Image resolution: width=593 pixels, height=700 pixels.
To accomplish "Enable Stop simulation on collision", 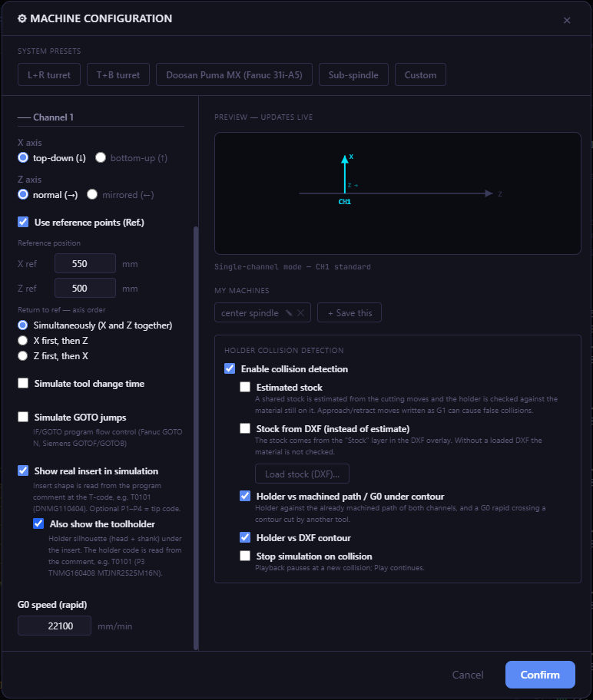I will tap(245, 556).
